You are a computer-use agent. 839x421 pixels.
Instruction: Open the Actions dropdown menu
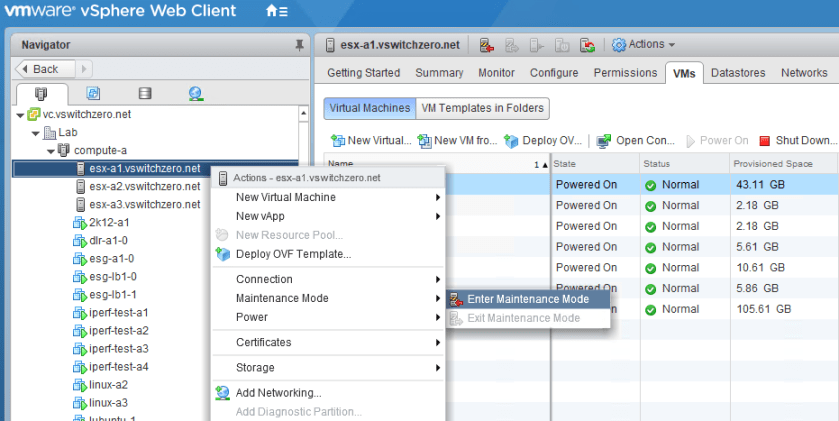[644, 45]
